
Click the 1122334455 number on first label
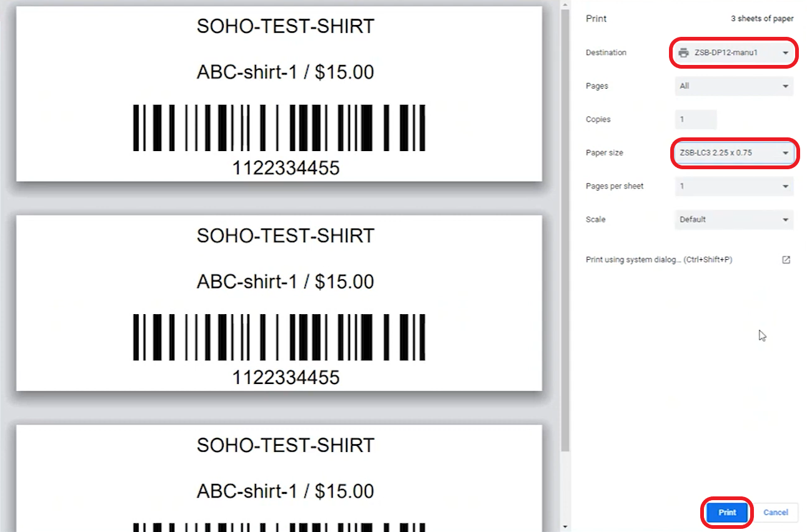(285, 168)
